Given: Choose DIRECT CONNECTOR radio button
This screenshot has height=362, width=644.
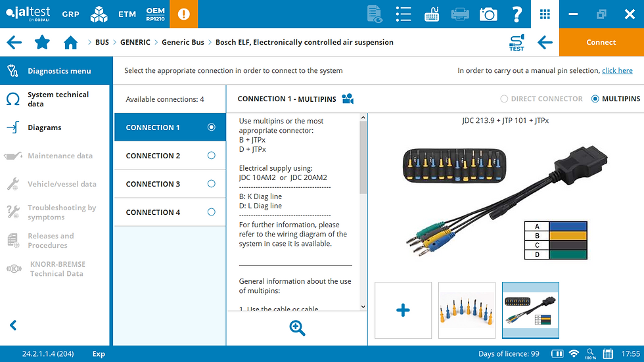Looking at the screenshot, I should click(x=504, y=99).
